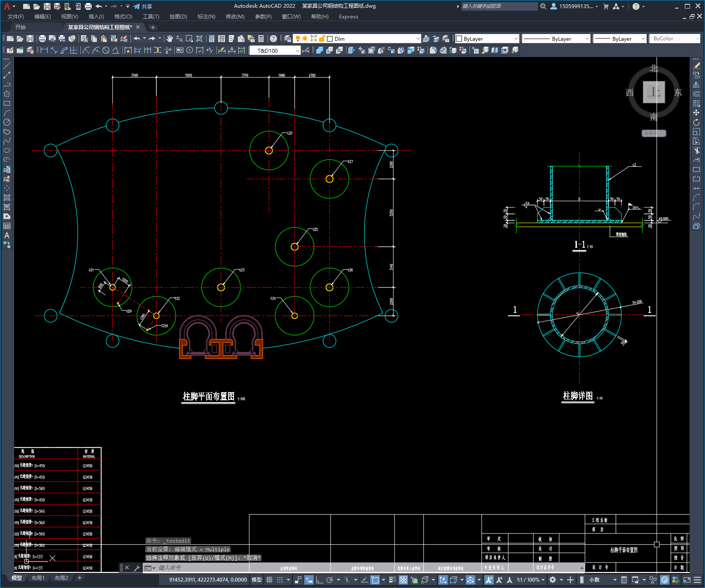Click the 模型 model space button in the status bar
This screenshot has height=588, width=705.
257,580
